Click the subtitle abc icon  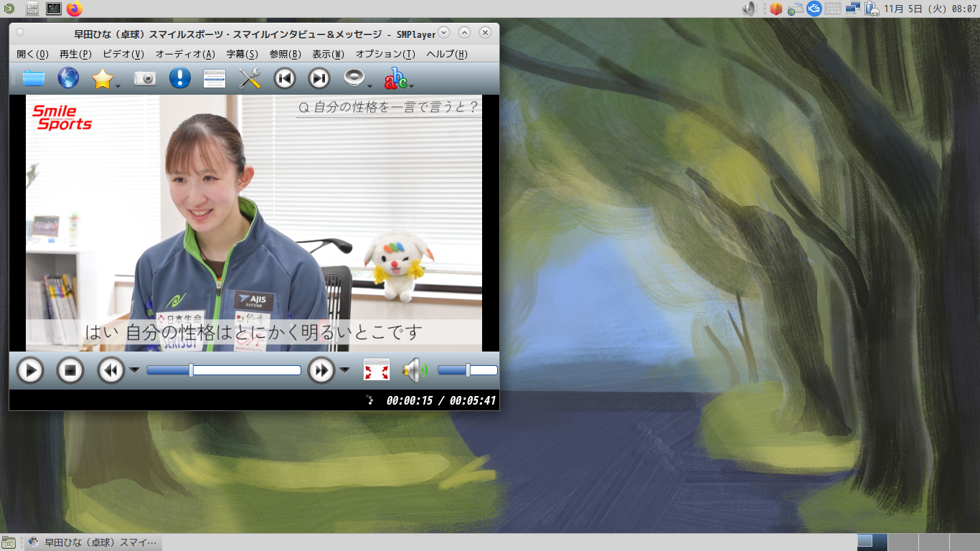(395, 78)
